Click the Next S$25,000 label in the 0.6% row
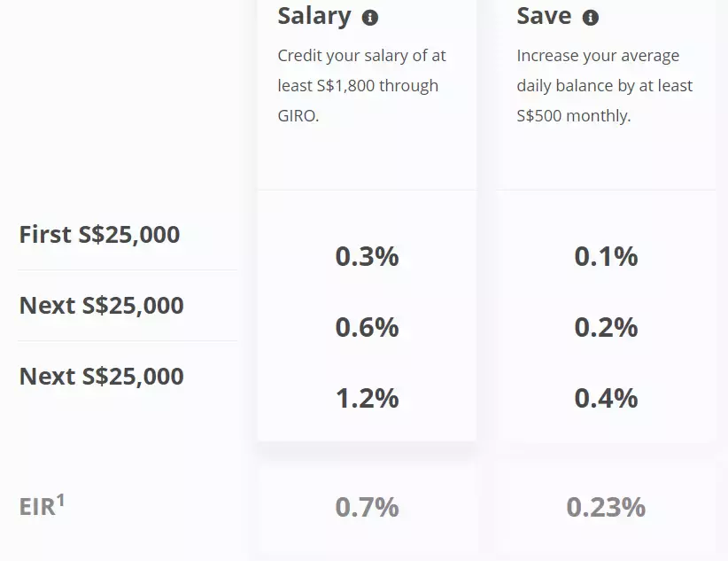 [101, 306]
